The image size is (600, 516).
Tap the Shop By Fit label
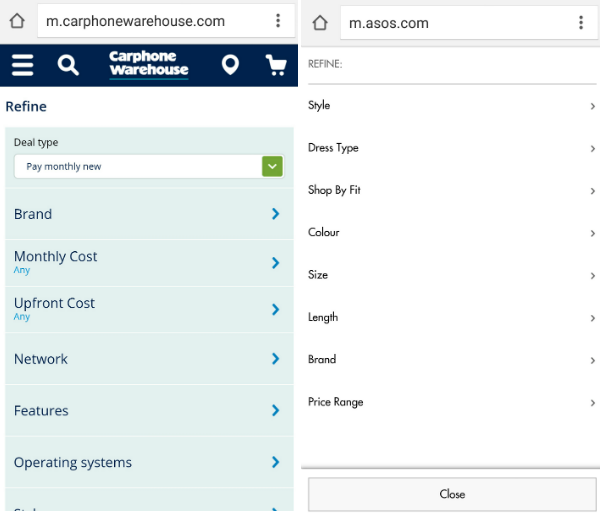[x=334, y=190]
